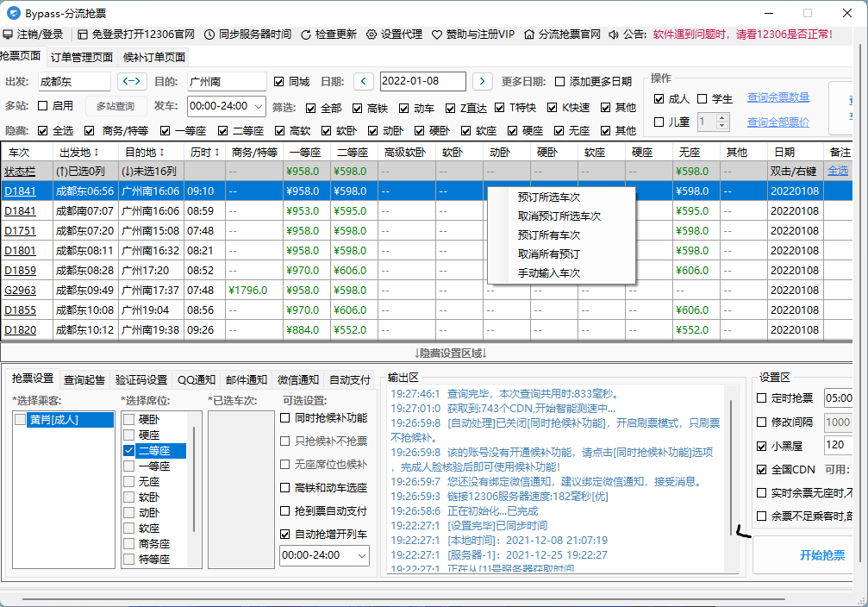Toggle the 同城 checkbox
The height and width of the screenshot is (607, 868).
coord(279,82)
